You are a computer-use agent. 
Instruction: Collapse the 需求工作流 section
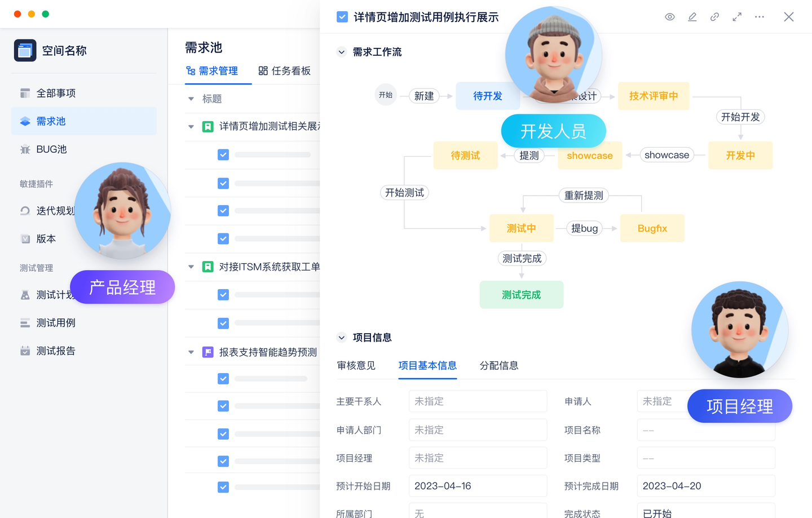point(341,52)
